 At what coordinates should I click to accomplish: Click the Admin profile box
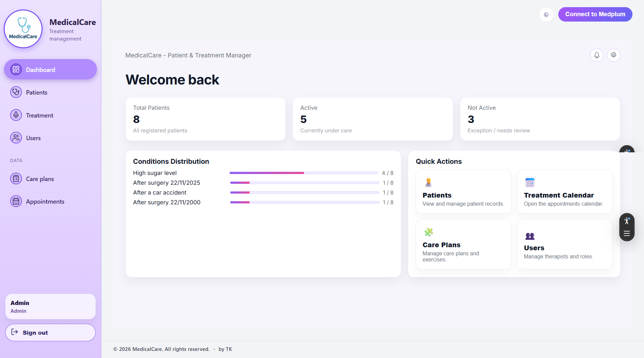point(50,306)
